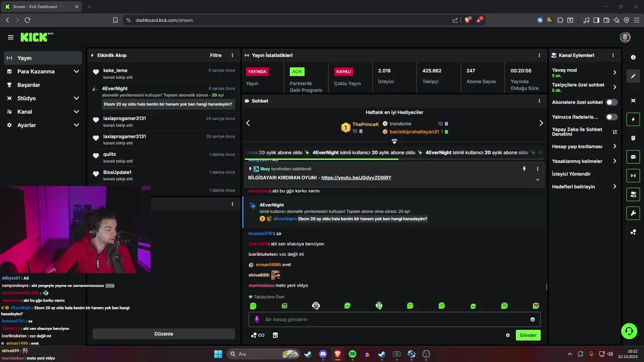The height and width of the screenshot is (362, 644).
Task: Open Hedefleri belirleyin chevron
Action: point(614,187)
